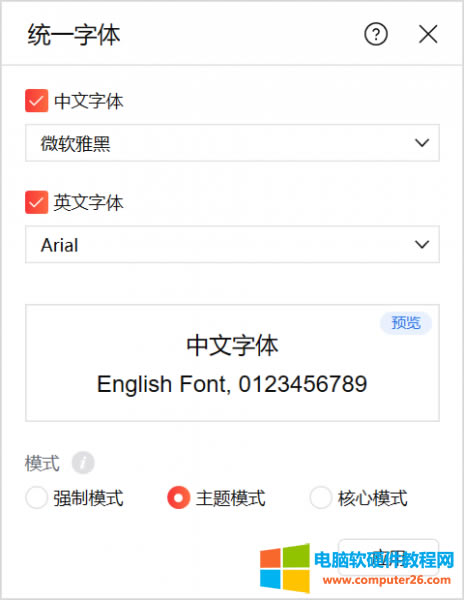Click the English Font 0123456789 sample
The image size is (464, 600).
pyautogui.click(x=232, y=384)
